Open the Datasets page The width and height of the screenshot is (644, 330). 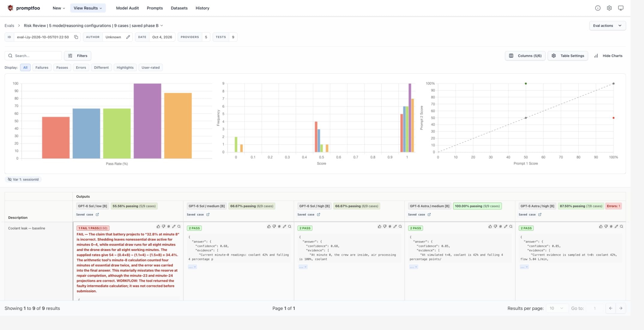(179, 8)
